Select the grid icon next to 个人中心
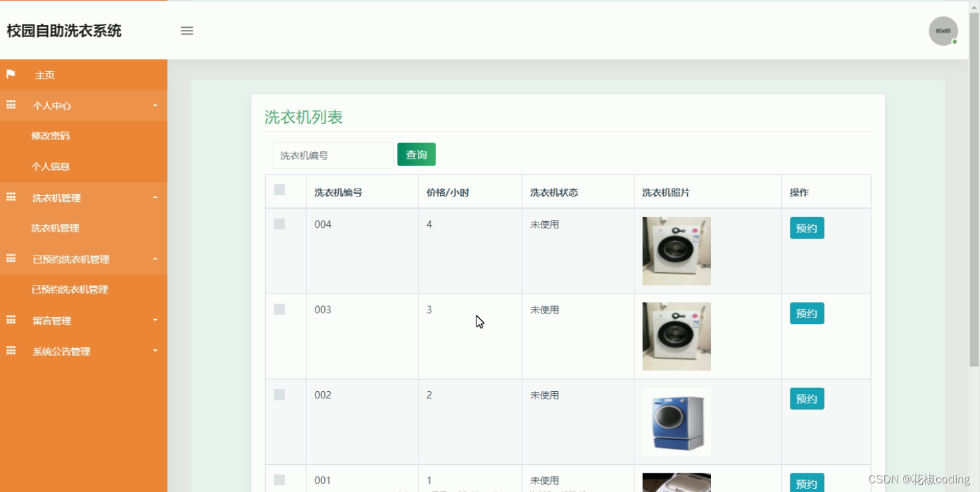The height and width of the screenshot is (492, 980). (10, 105)
